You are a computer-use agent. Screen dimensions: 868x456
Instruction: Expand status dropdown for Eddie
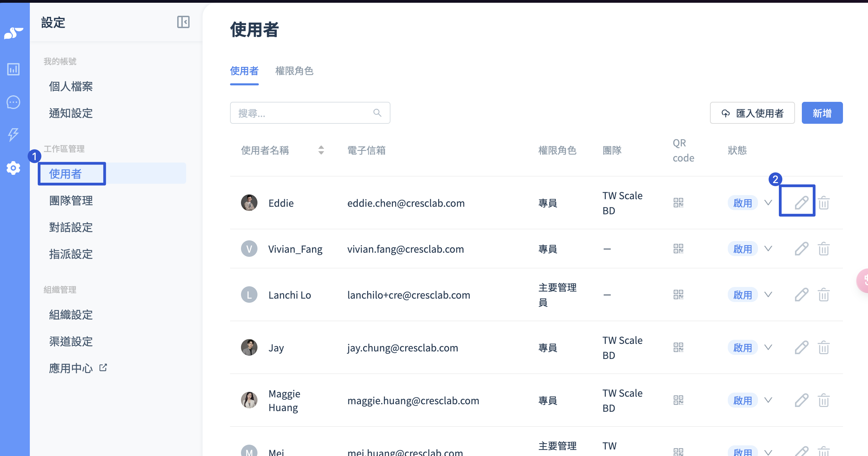pos(768,203)
